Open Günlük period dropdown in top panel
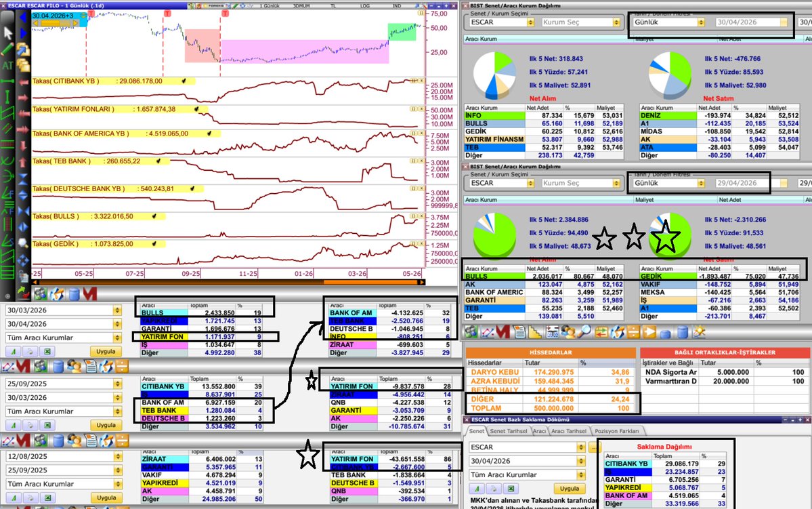The height and width of the screenshot is (509, 812). click(x=701, y=22)
